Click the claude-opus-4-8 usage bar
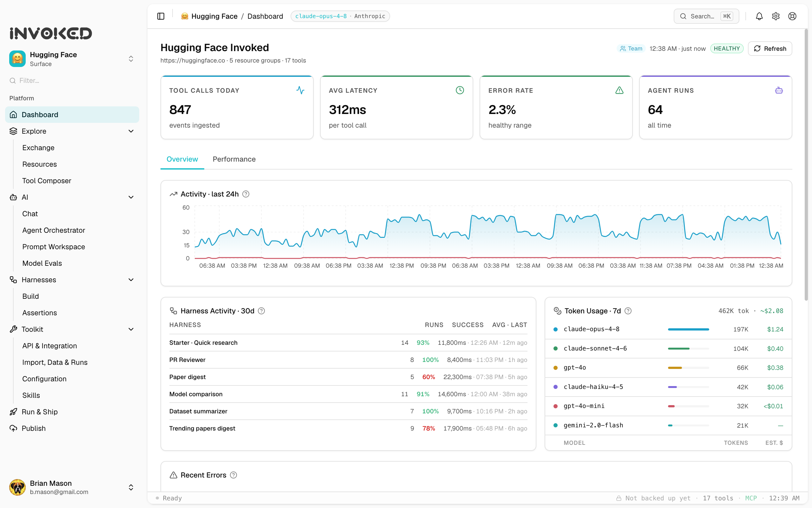 tap(688, 329)
